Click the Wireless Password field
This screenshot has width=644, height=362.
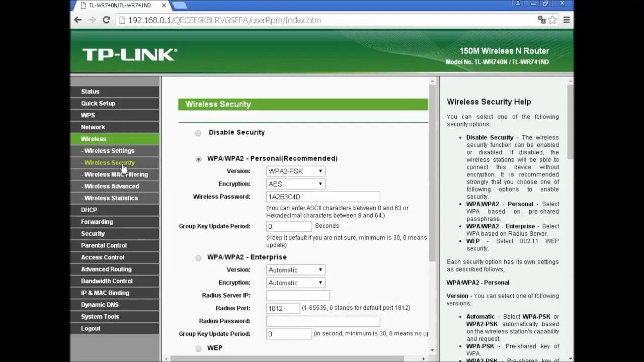(x=323, y=197)
